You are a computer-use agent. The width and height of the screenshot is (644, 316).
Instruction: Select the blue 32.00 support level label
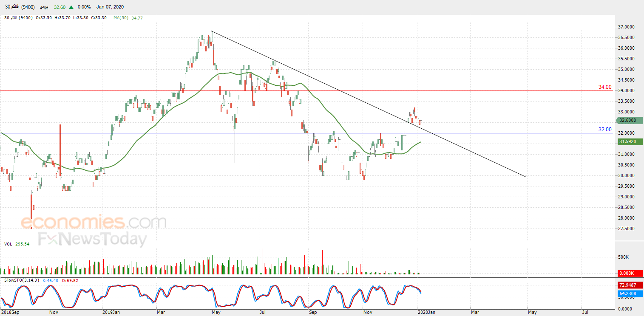point(604,130)
